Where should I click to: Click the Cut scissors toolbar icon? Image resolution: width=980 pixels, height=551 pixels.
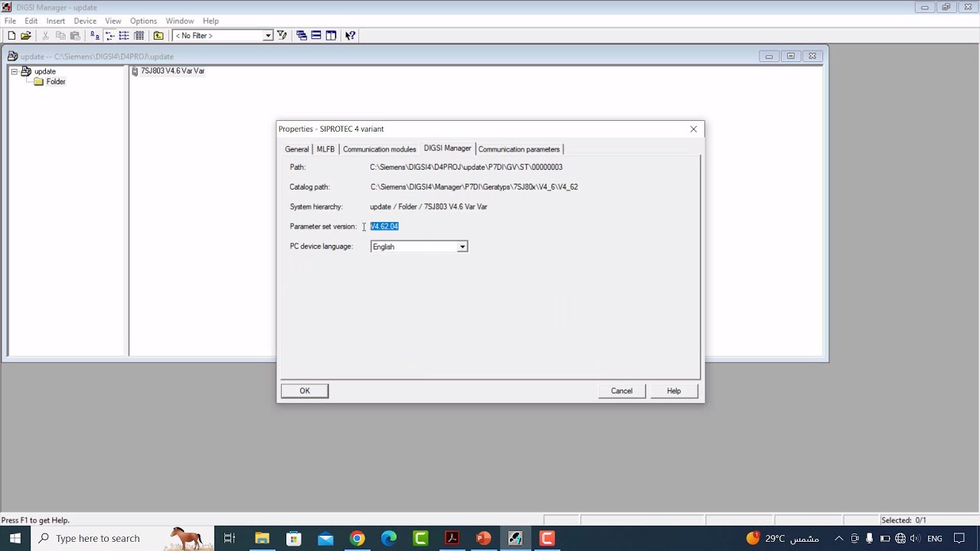coord(46,35)
